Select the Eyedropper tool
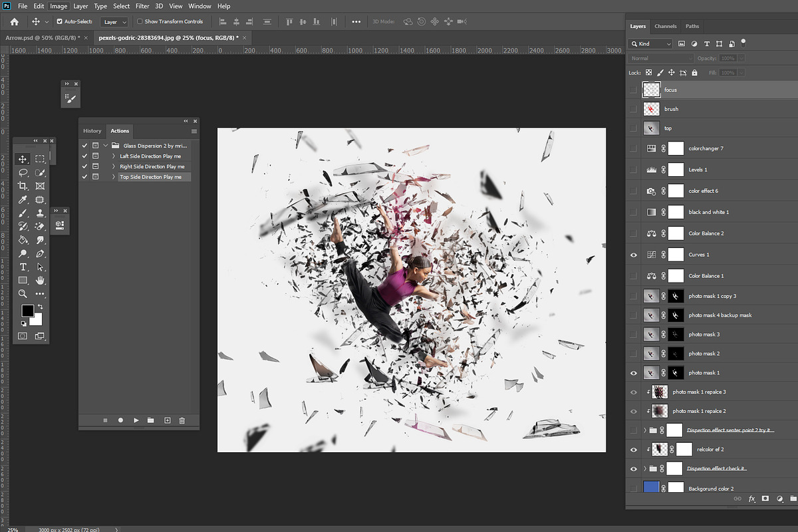 (x=23, y=199)
